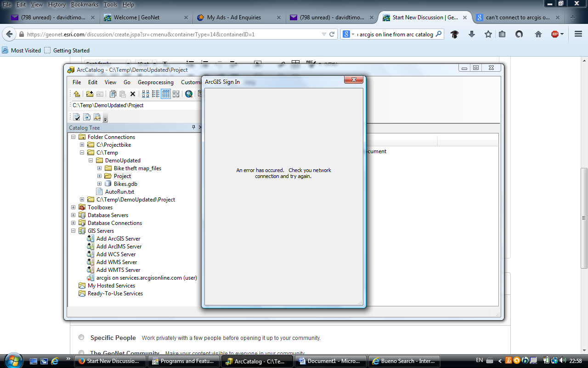The width and height of the screenshot is (588, 368).
Task: Click the Adblock Plus icon
Action: tap(555, 34)
